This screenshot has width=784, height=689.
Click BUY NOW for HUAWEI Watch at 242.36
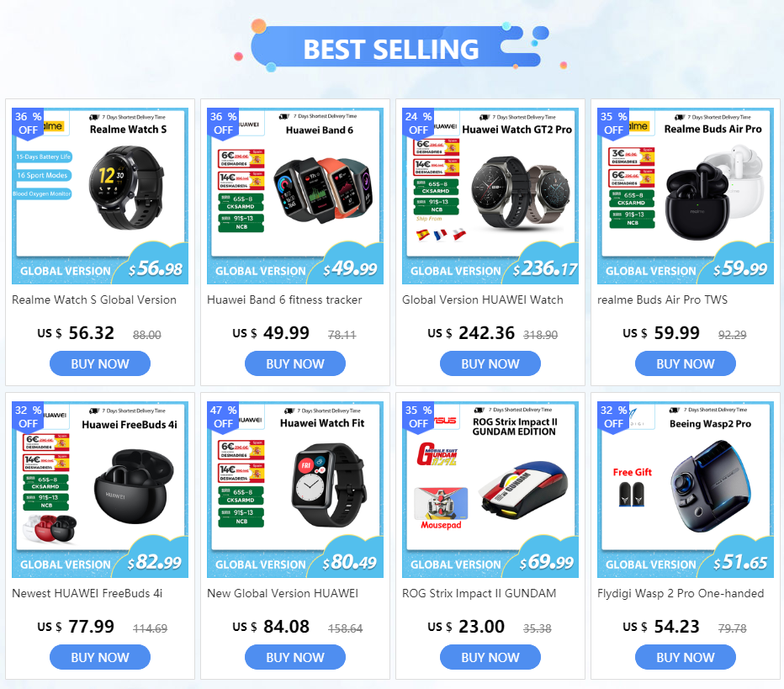(490, 363)
